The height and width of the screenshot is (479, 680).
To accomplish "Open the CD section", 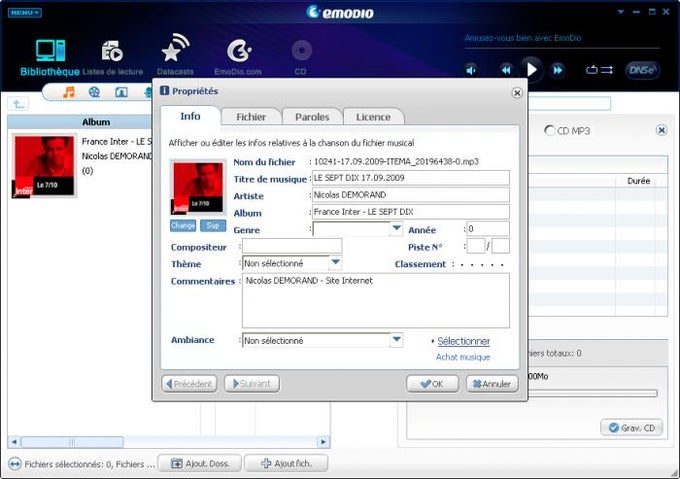I will (301, 57).
